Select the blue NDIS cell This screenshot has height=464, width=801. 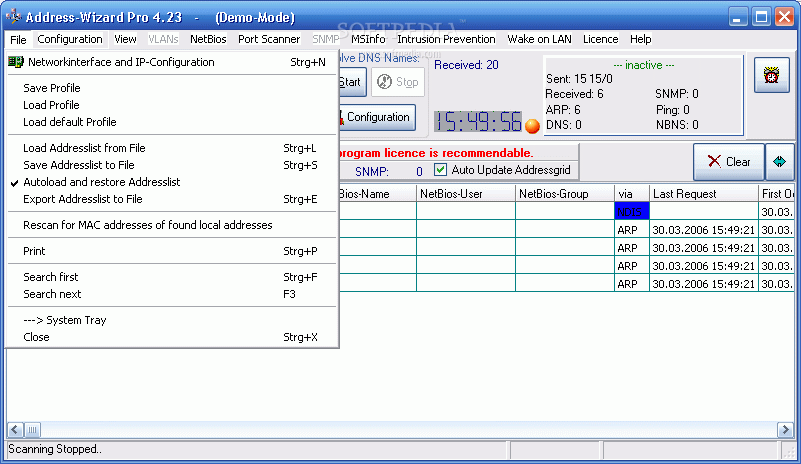click(632, 212)
